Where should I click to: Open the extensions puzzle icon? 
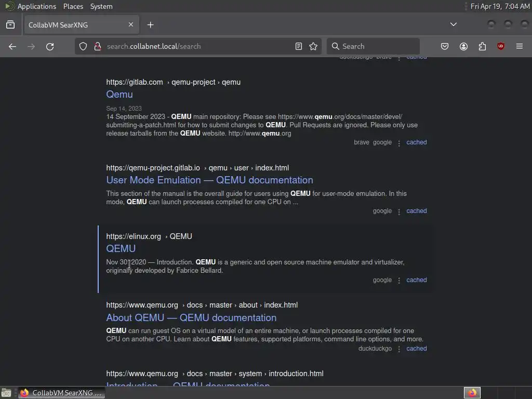coord(482,46)
